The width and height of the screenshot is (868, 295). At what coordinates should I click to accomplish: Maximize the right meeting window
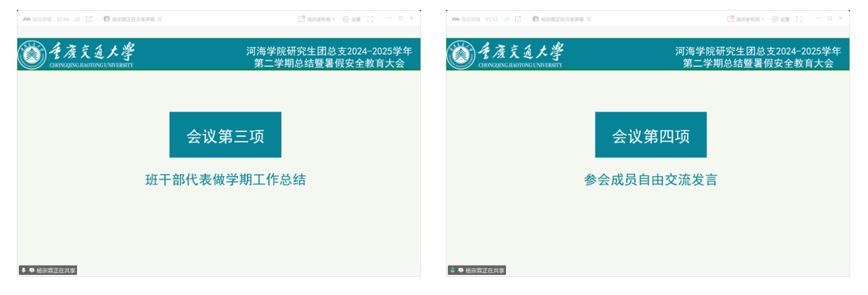coord(830,19)
